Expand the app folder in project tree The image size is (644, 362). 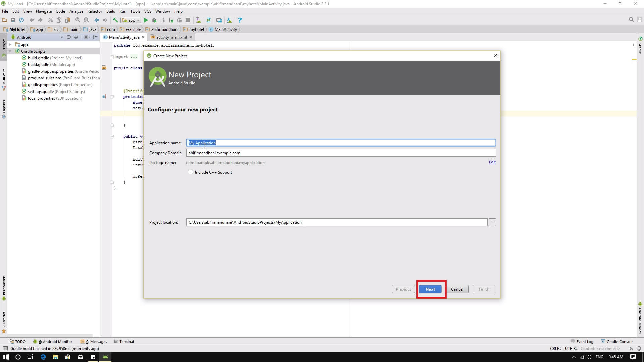(x=10, y=44)
